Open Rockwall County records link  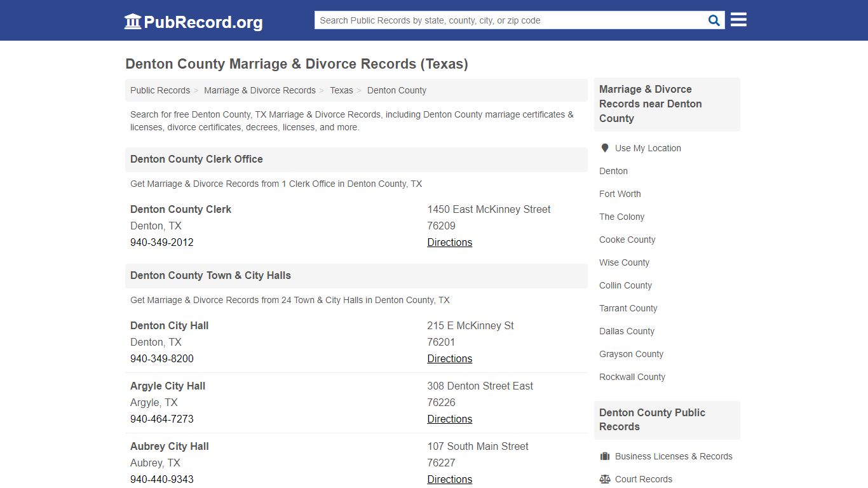pyautogui.click(x=632, y=377)
